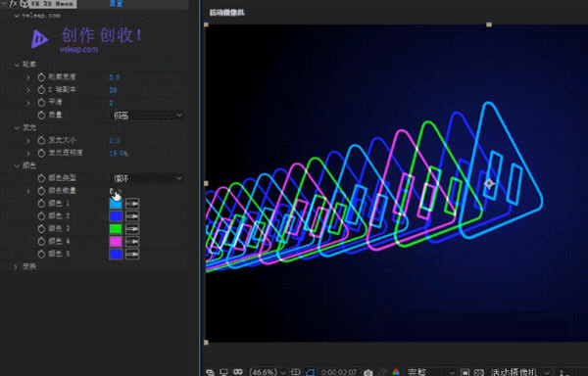Click the 3D cube icon beside VE 3D Neon
Viewport: 588px width, 376px height.
pyautogui.click(x=24, y=4)
